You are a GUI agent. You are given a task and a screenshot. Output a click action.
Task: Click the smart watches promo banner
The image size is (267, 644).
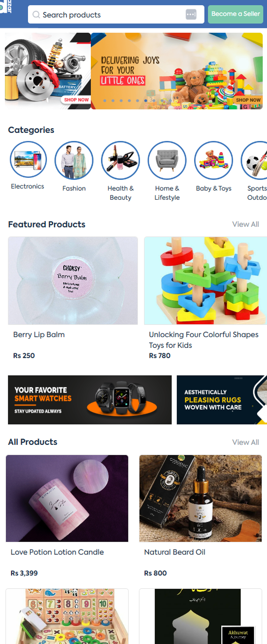pos(90,400)
